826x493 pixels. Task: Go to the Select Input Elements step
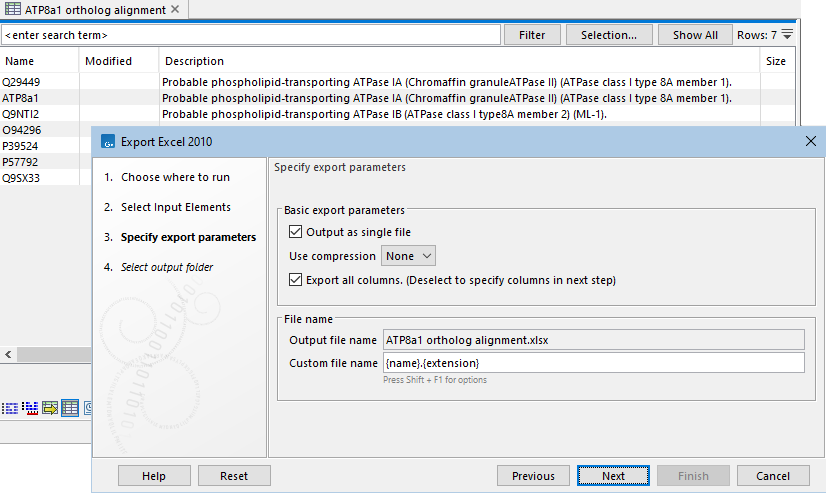(175, 207)
